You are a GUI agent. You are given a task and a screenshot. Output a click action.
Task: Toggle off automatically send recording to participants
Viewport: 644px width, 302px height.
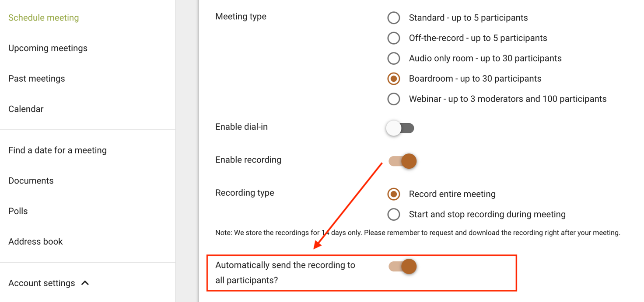point(402,266)
